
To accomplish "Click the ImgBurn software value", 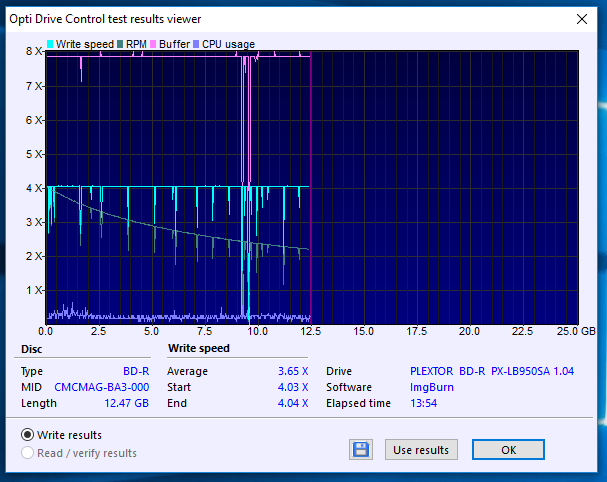I will (x=431, y=387).
